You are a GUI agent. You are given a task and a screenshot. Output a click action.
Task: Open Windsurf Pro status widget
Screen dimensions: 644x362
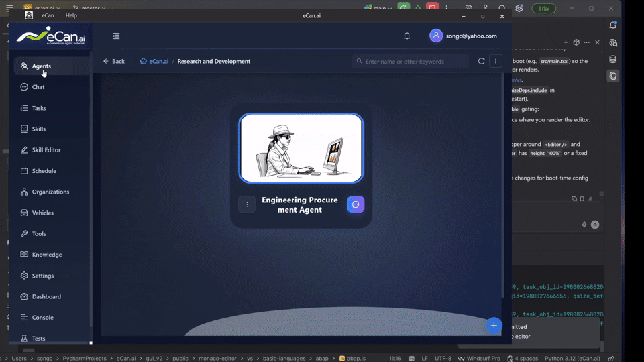(479, 358)
